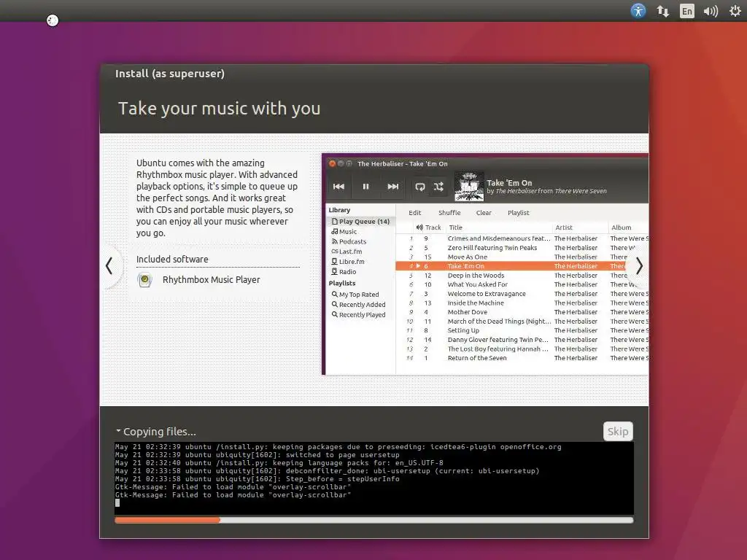The width and height of the screenshot is (747, 560).
Task: Open the network connections indicator
Action: [662, 11]
